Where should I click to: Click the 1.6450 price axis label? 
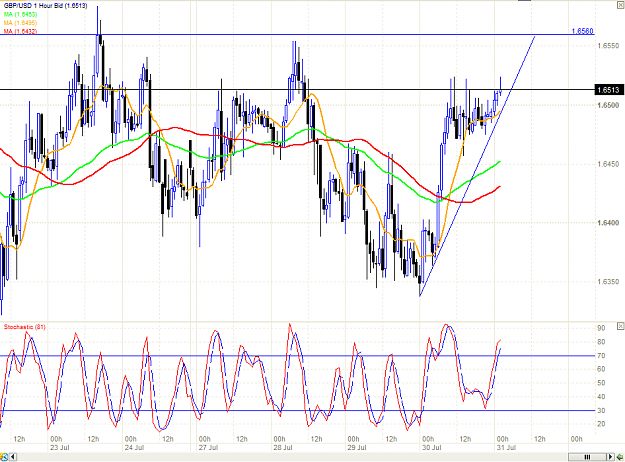click(x=608, y=164)
